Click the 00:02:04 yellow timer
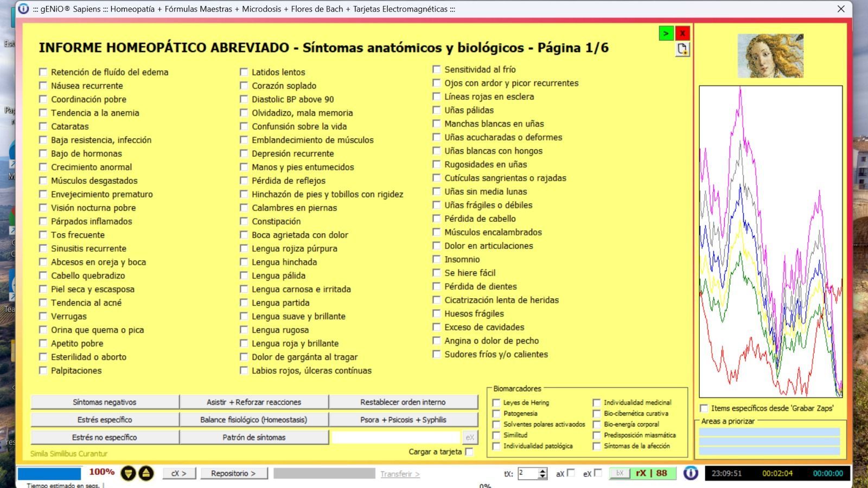The image size is (868, 488). pos(777,473)
